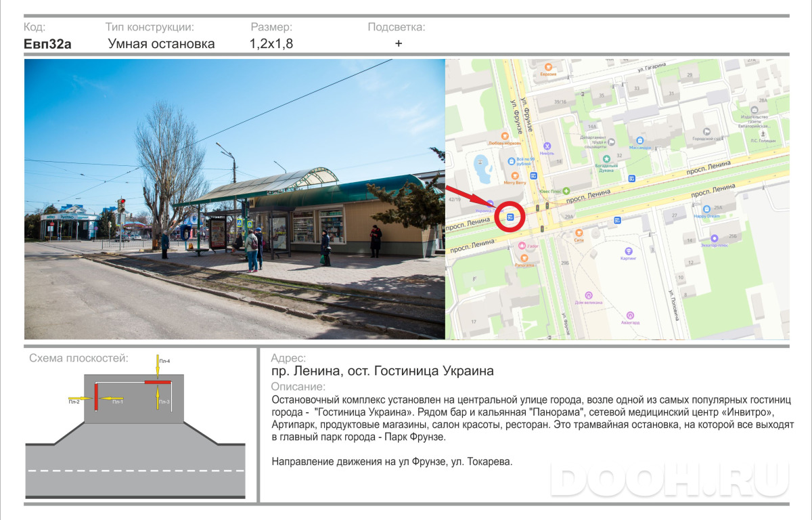Screen dimensions: 812x520
Task: Click the red vertical plane bar in the scheme
Action: tap(96, 396)
